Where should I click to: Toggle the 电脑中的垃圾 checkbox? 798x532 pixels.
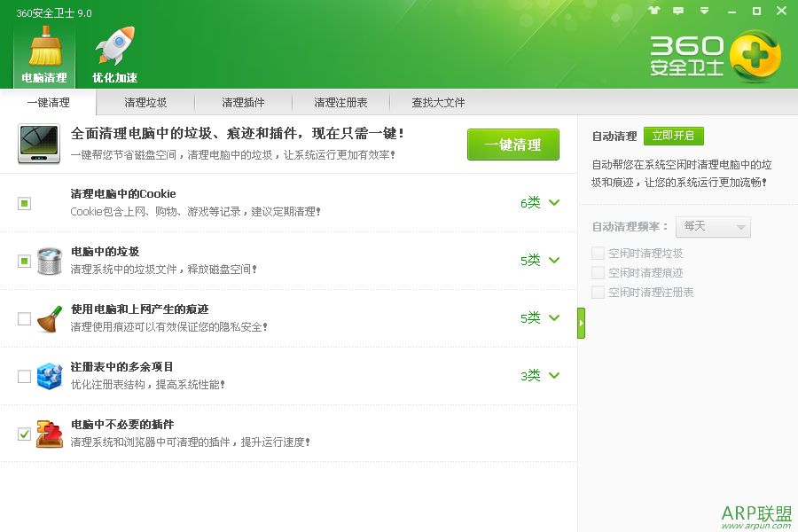pos(24,262)
